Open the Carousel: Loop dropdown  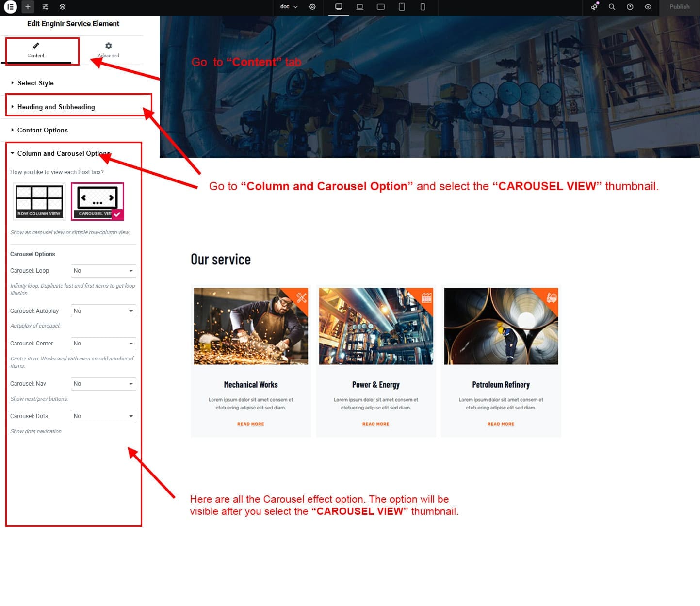[103, 271]
